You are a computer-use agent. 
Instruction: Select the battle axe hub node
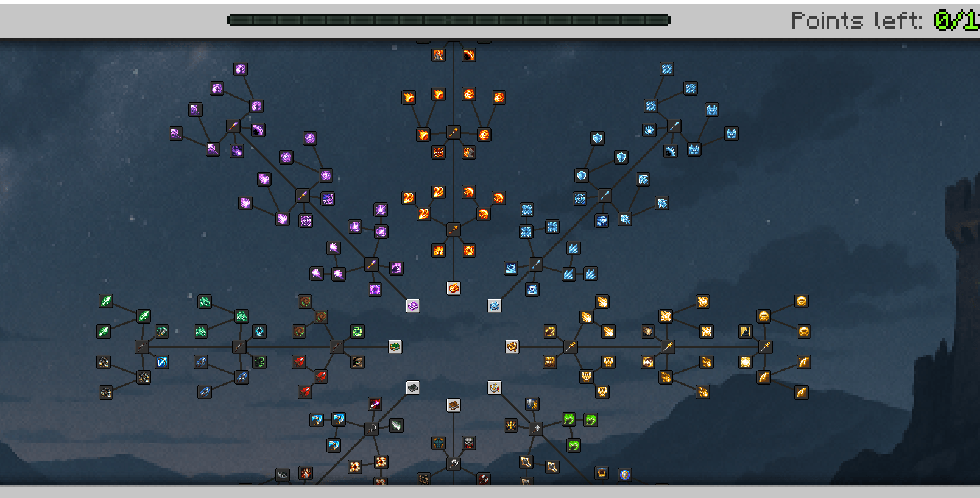click(x=454, y=463)
